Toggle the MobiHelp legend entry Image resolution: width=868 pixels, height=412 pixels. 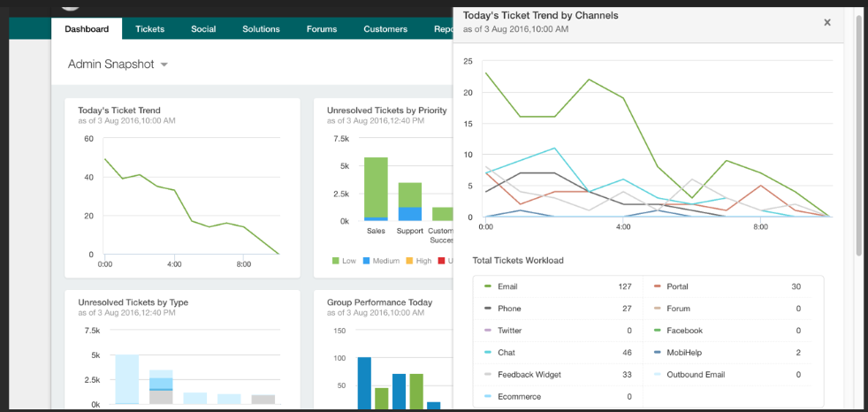tap(677, 352)
